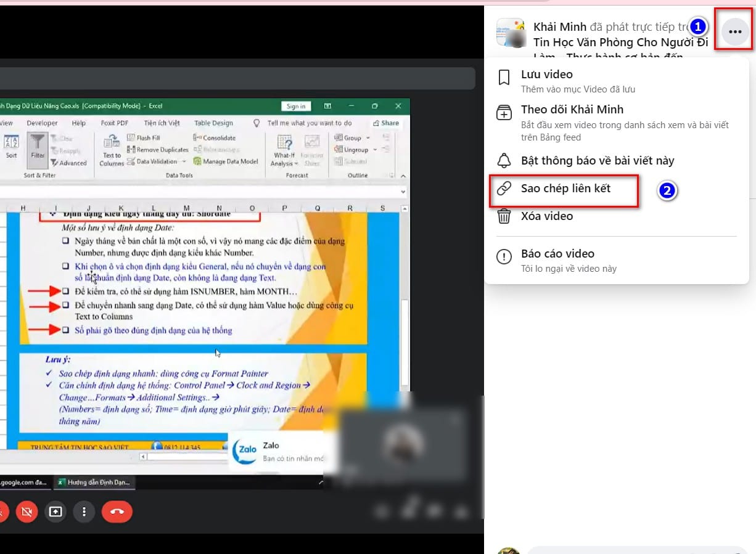This screenshot has width=756, height=554.
Task: Click Khải Minh's profile avatar
Action: (511, 32)
